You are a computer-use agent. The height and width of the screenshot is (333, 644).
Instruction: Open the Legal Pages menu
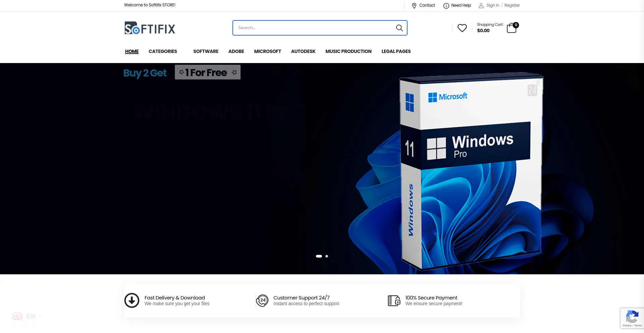point(396,51)
